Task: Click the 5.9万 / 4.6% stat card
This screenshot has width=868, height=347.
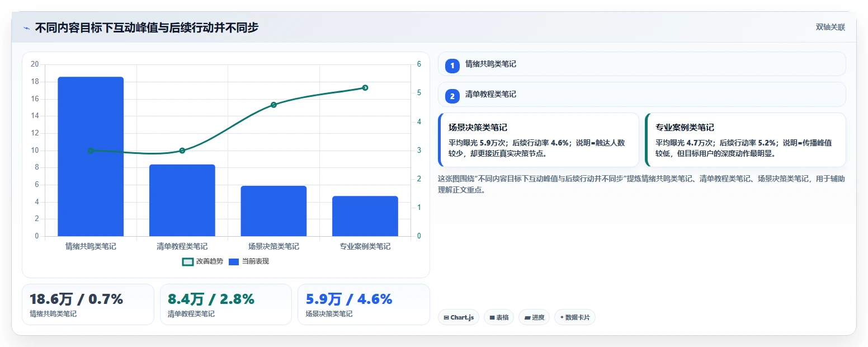Action: (x=364, y=304)
